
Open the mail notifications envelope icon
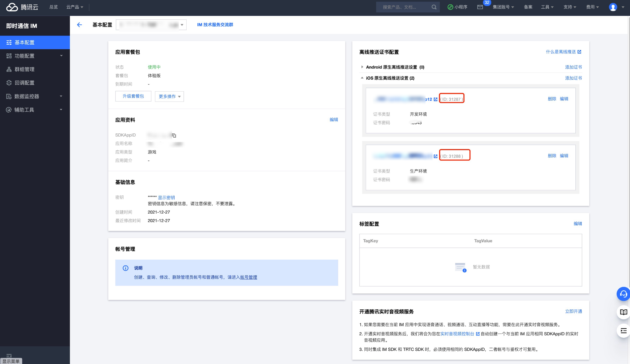[x=480, y=7]
